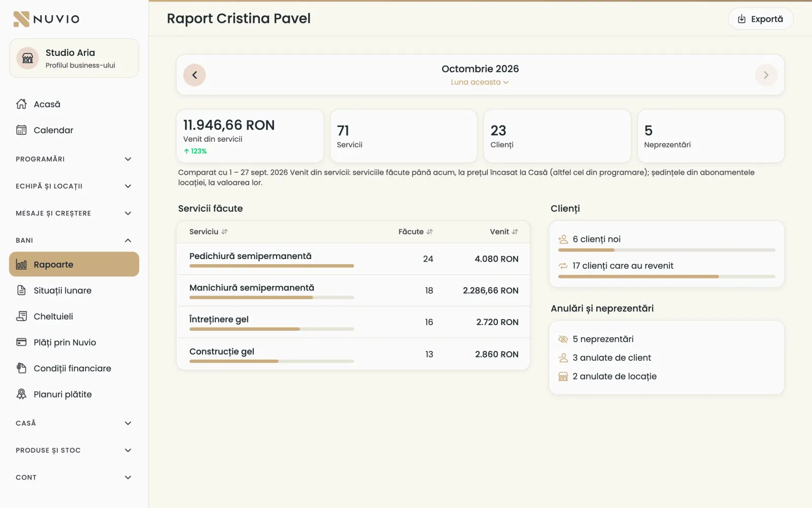Collapse the Bani section
Image resolution: width=812 pixels, height=508 pixels.
pyautogui.click(x=74, y=240)
